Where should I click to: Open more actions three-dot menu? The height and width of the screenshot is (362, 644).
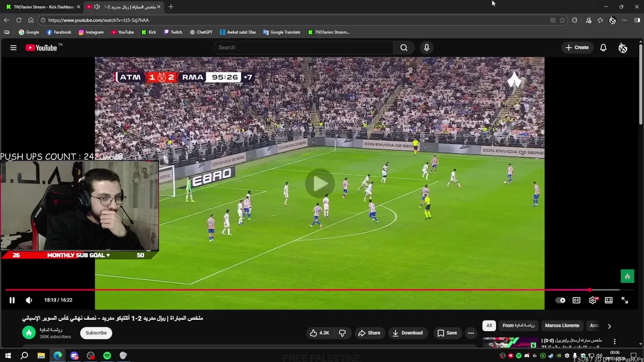[471, 333]
